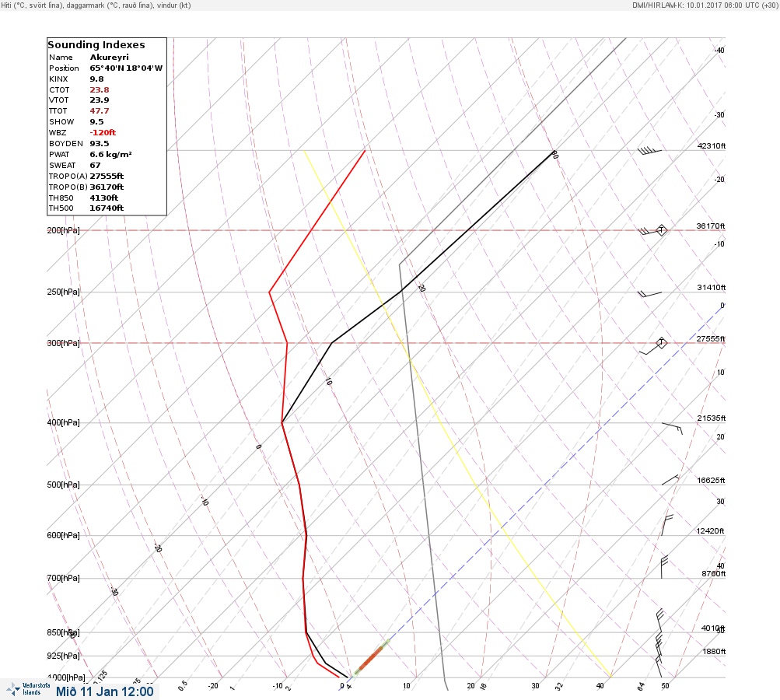
Task: Click the wind barb at 42310ft
Action: point(649,150)
